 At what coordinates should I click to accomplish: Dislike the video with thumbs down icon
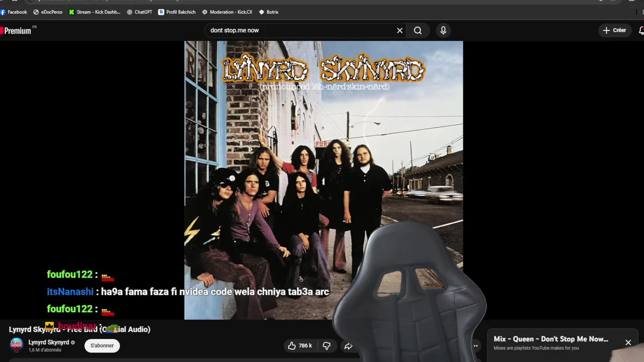327,346
